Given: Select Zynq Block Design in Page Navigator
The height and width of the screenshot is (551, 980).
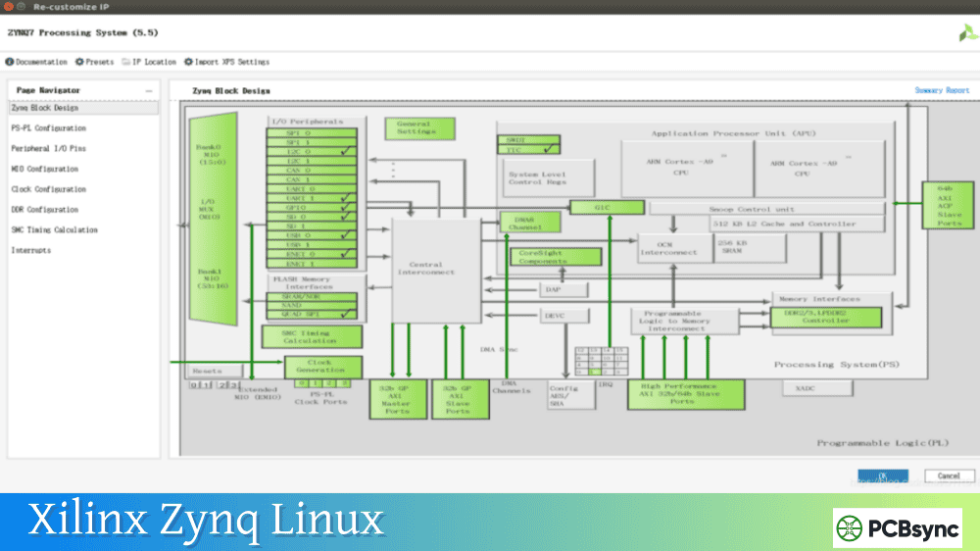Looking at the screenshot, I should click(83, 108).
